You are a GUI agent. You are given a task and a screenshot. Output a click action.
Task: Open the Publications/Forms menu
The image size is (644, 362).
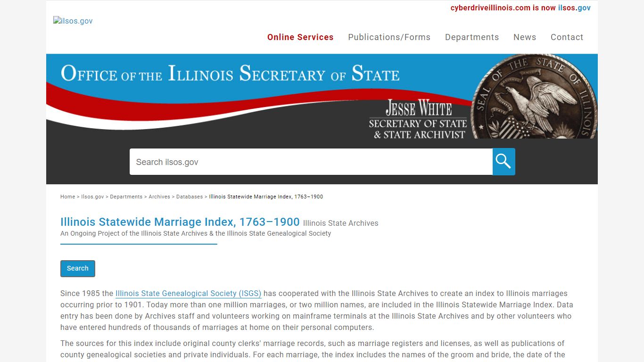click(389, 37)
